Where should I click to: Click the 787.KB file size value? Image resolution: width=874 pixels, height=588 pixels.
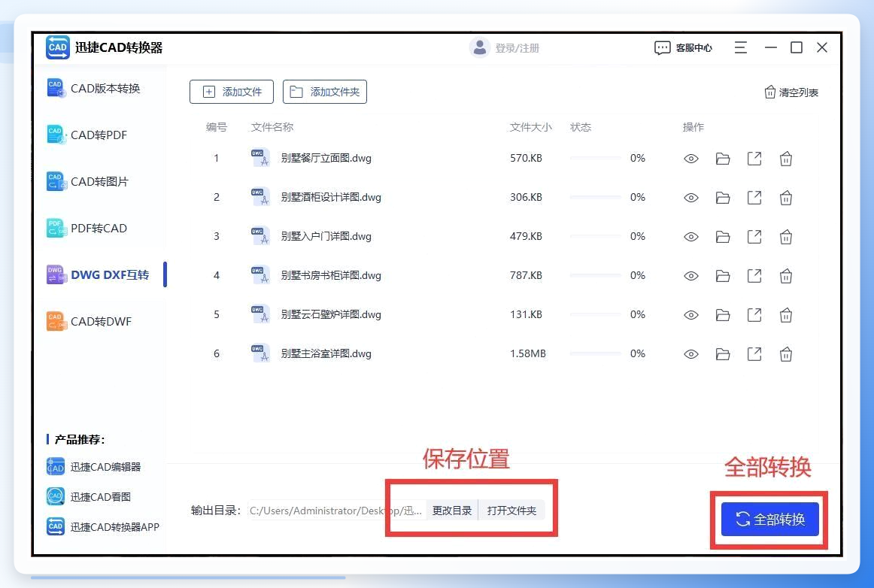(x=527, y=275)
